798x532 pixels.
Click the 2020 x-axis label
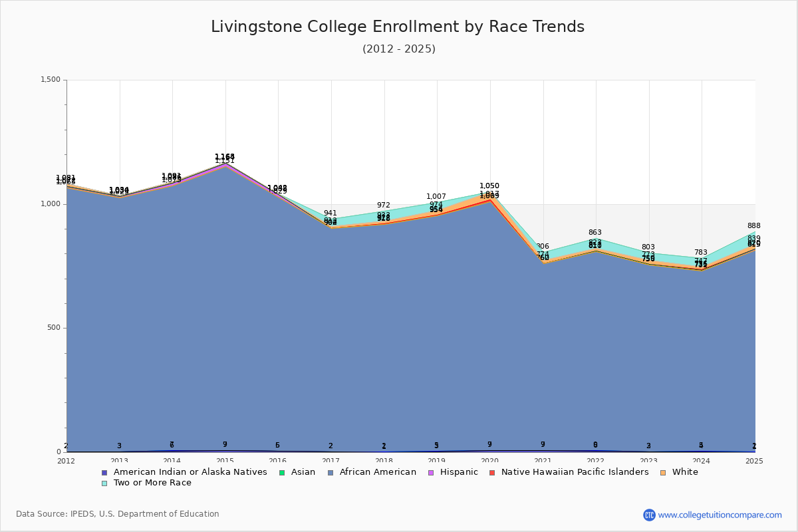(490, 461)
